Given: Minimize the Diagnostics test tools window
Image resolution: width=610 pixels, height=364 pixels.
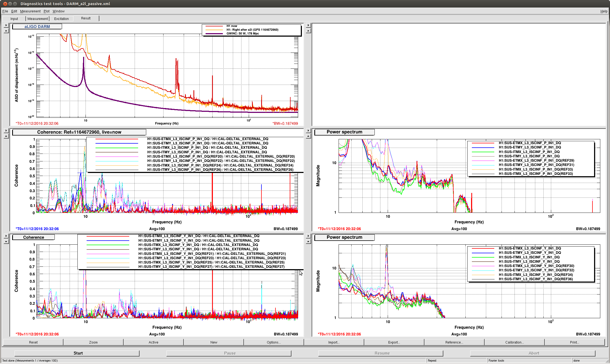Looking at the screenshot, I should click(10, 4).
